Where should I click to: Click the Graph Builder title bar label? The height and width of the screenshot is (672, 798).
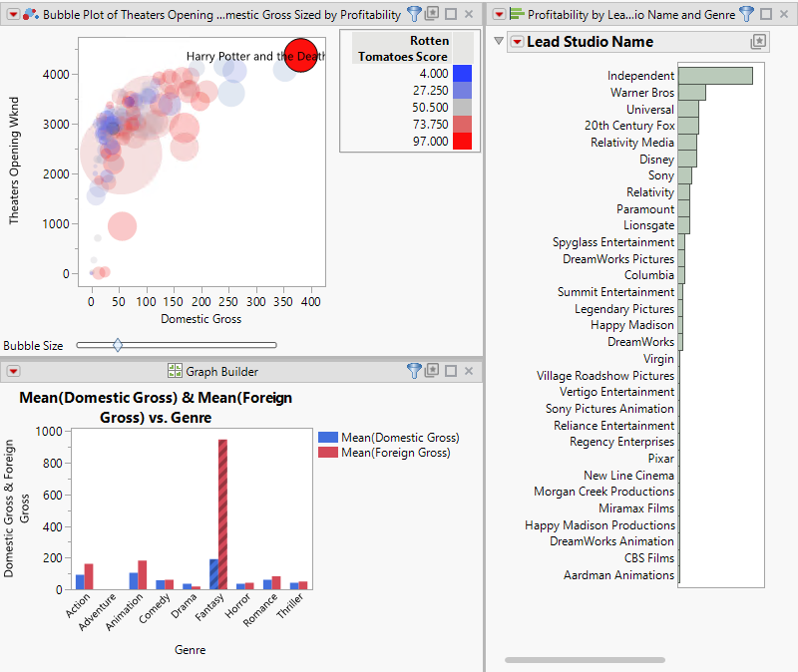[221, 370]
